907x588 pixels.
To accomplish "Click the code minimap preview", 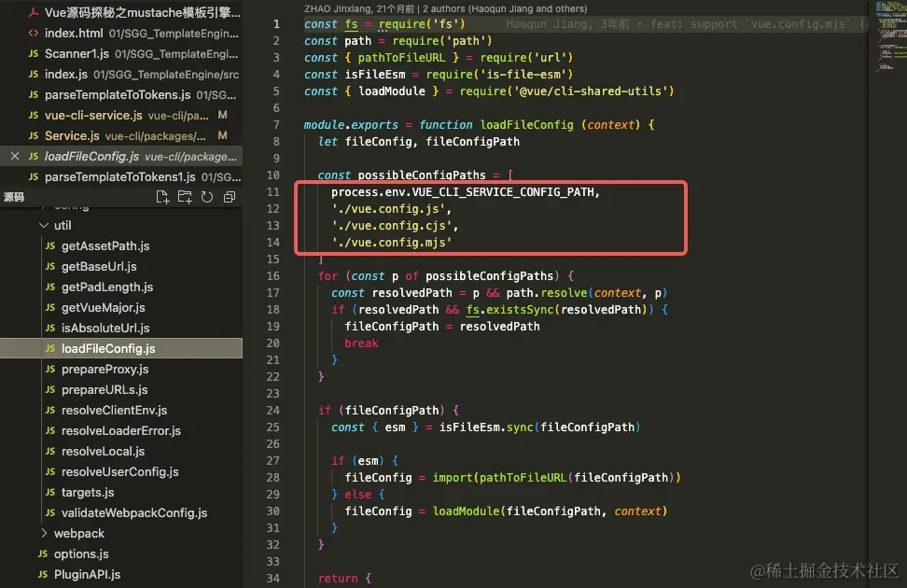I will click(x=891, y=35).
